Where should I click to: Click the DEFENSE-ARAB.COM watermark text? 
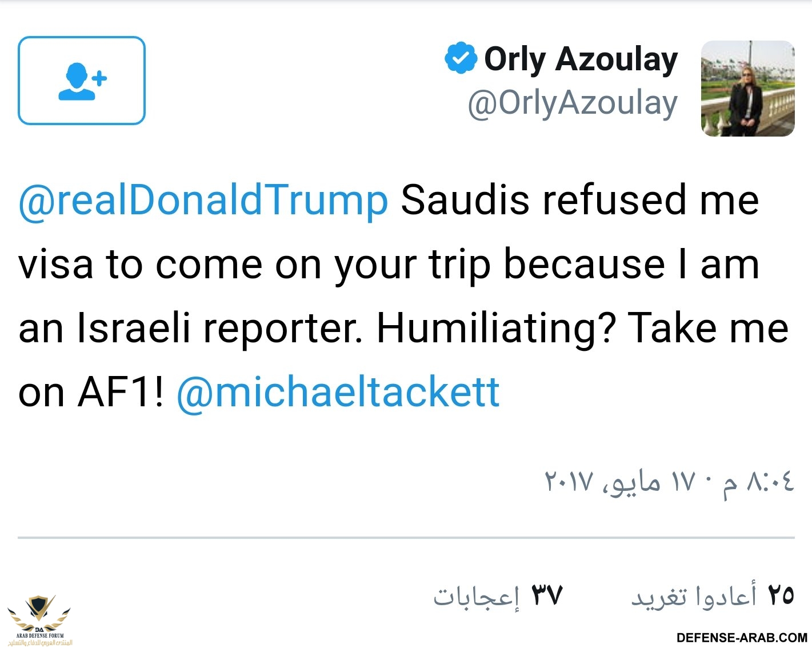(x=742, y=638)
